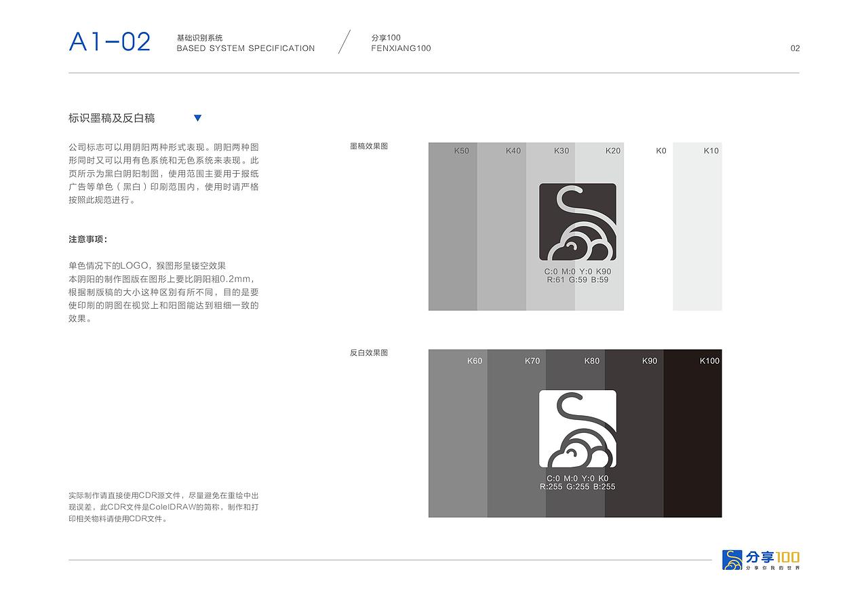This screenshot has height=614, width=868.
Task: Click the BASED SYSTEM SPECIFICATION text
Action: pos(245,48)
